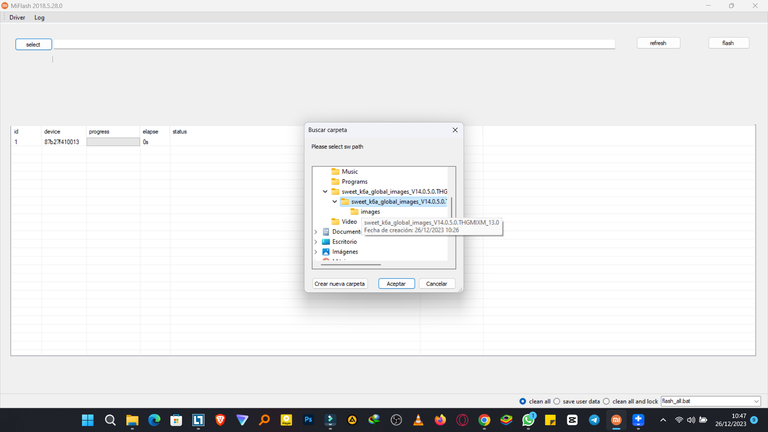The width and height of the screenshot is (768, 432).
Task: Launch Microsoft Edge from taskbar
Action: point(154,420)
